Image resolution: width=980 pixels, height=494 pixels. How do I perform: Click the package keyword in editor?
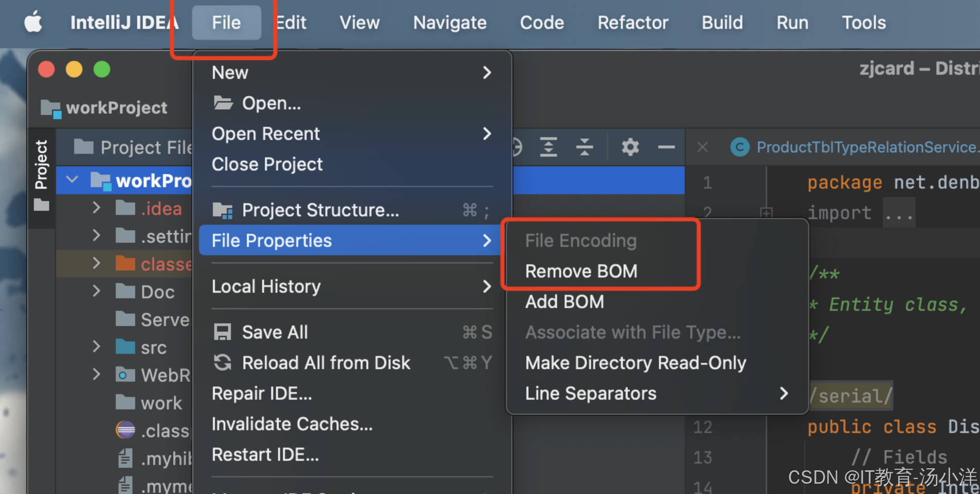tap(845, 183)
